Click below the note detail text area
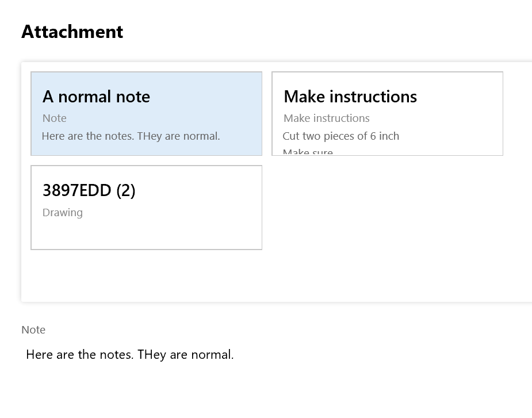Viewport: 532px width, 418px height. click(129, 385)
